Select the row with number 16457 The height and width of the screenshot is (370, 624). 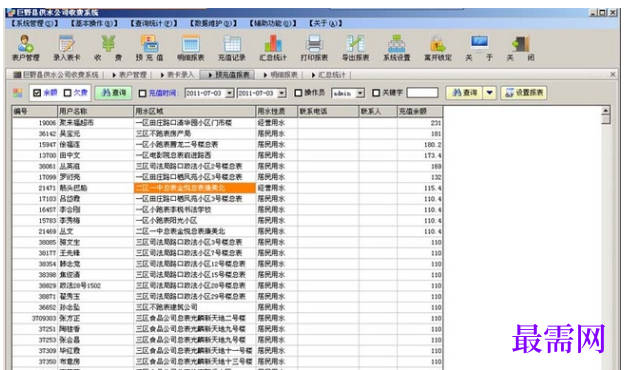click(227, 210)
